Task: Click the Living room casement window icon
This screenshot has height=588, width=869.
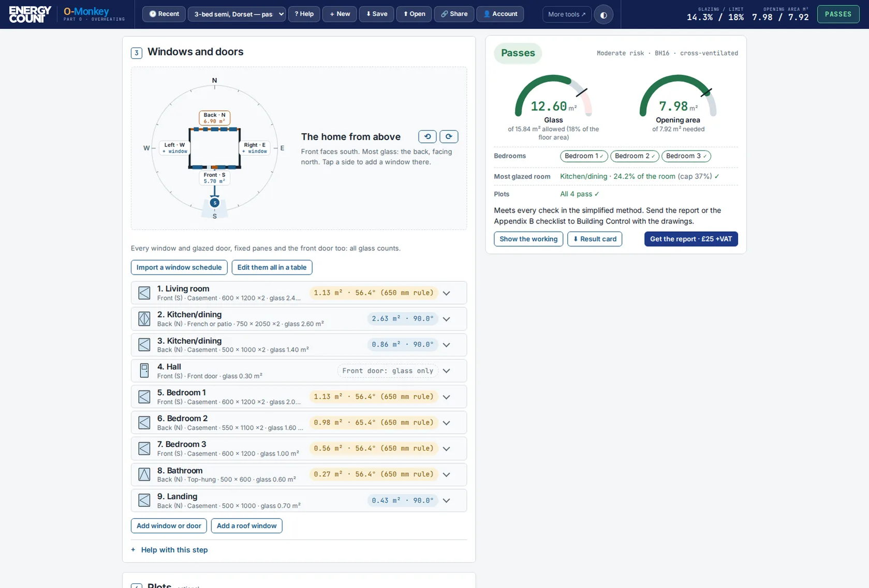Action: pos(144,293)
